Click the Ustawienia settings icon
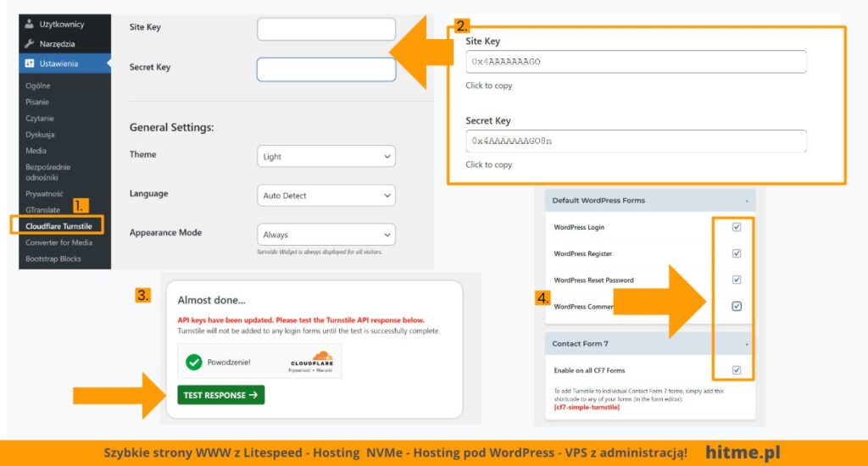The width and height of the screenshot is (868, 466). pyautogui.click(x=30, y=63)
